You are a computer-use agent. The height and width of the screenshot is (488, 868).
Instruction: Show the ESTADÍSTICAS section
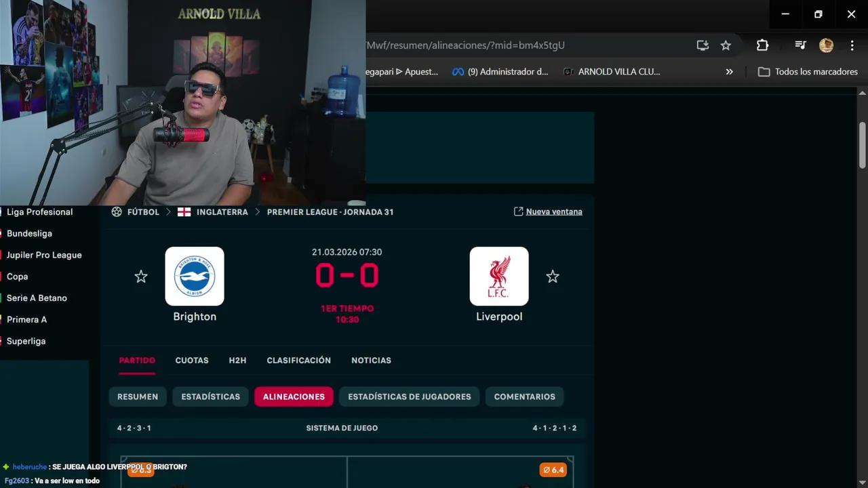click(211, 396)
